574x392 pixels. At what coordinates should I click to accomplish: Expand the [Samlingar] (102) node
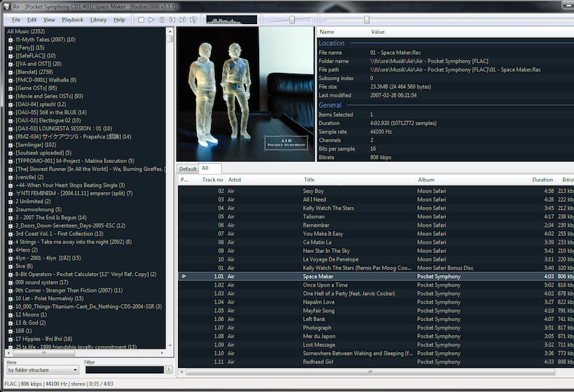pos(10,145)
